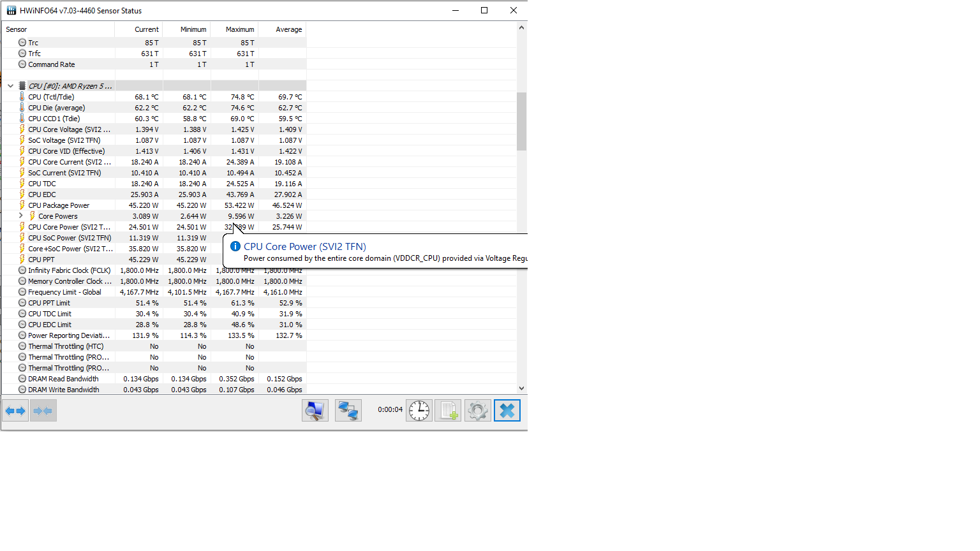Select the CPU EDC Limit label
This screenshot has width=980, height=551.
pyautogui.click(x=50, y=325)
